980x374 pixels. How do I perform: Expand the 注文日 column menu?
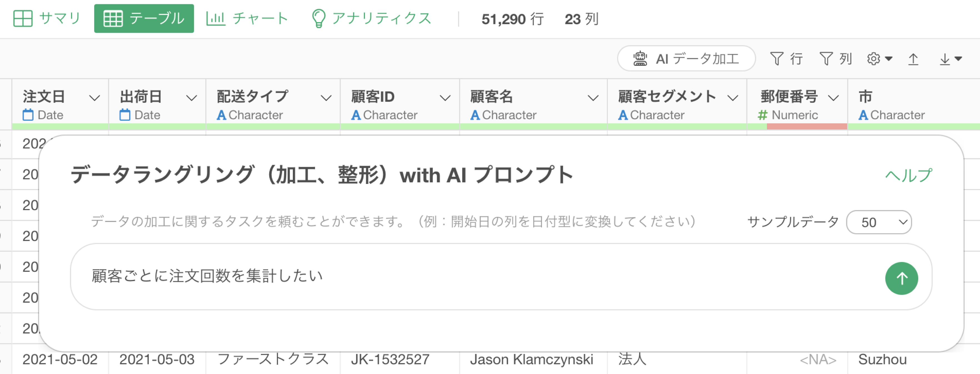pos(94,98)
